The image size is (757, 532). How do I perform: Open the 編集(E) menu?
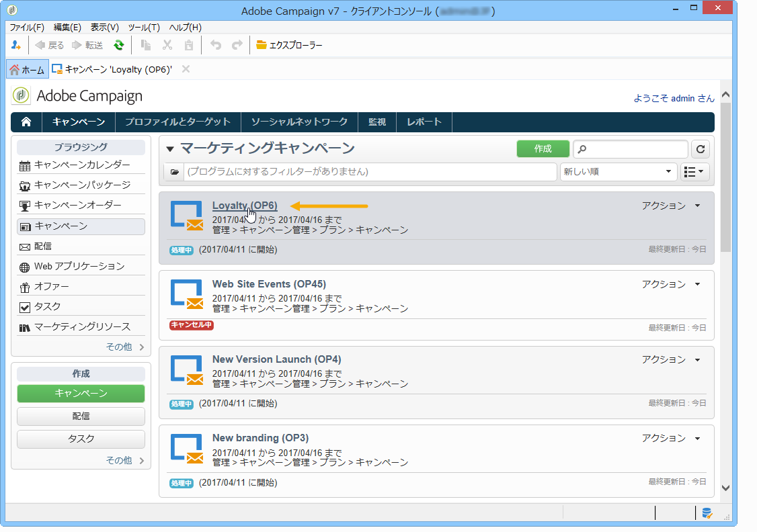[67, 28]
